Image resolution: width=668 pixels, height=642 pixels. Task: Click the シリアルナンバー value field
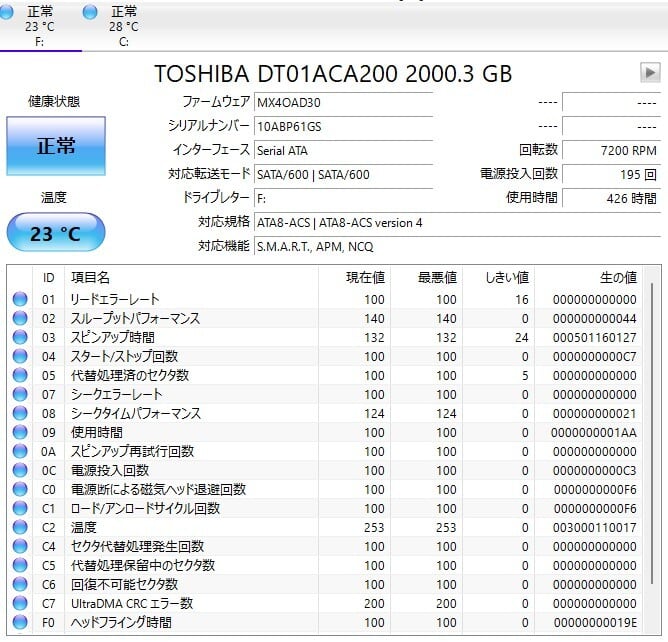click(x=343, y=126)
